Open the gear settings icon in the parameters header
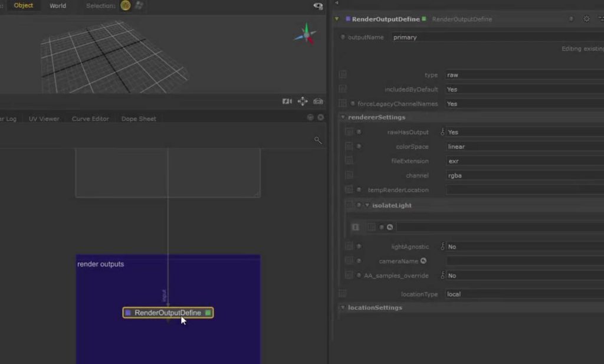 click(x=586, y=19)
